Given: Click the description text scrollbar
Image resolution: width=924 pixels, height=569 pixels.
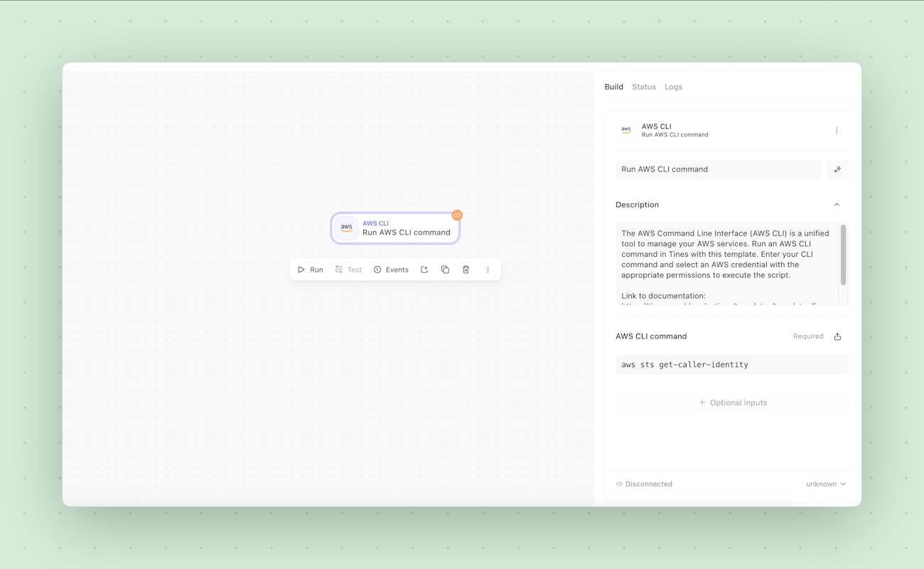Looking at the screenshot, I should 843,255.
